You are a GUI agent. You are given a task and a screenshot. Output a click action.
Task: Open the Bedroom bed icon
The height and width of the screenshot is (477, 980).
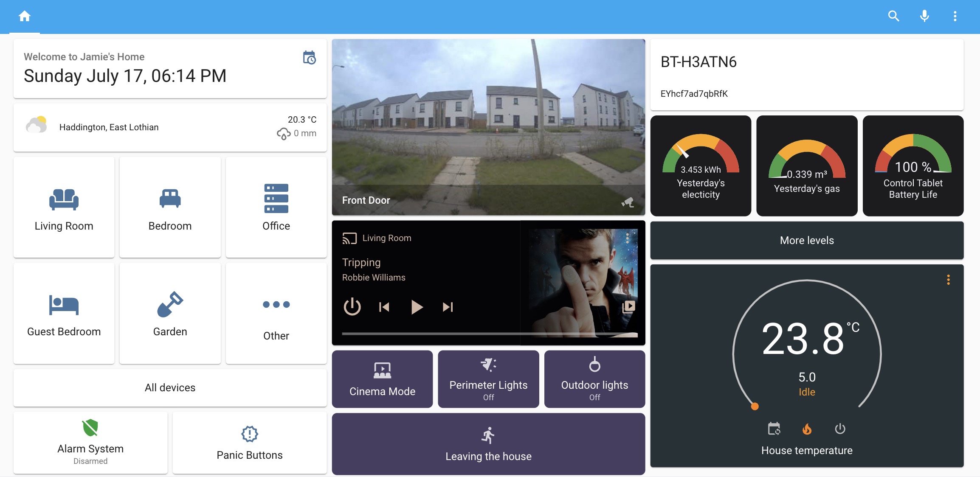tap(170, 198)
